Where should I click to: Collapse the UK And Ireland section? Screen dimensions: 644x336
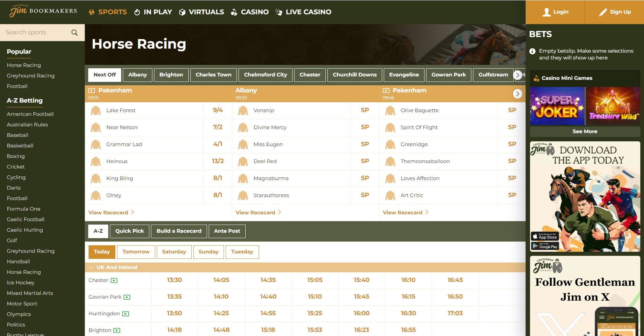pyautogui.click(x=90, y=267)
